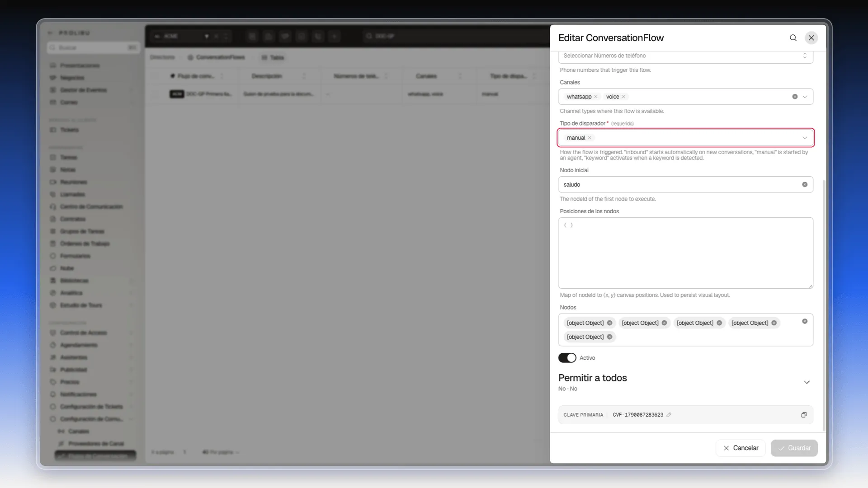
Task: Click ConversationFlows breadcrumb item
Action: (x=217, y=57)
